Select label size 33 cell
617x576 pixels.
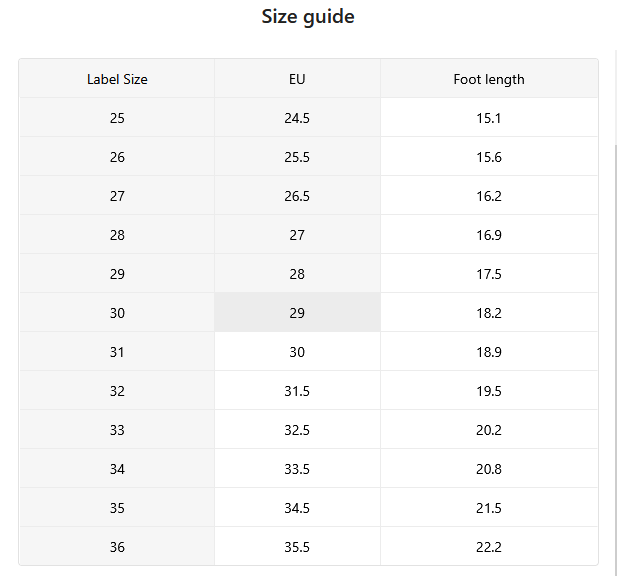pos(117,430)
